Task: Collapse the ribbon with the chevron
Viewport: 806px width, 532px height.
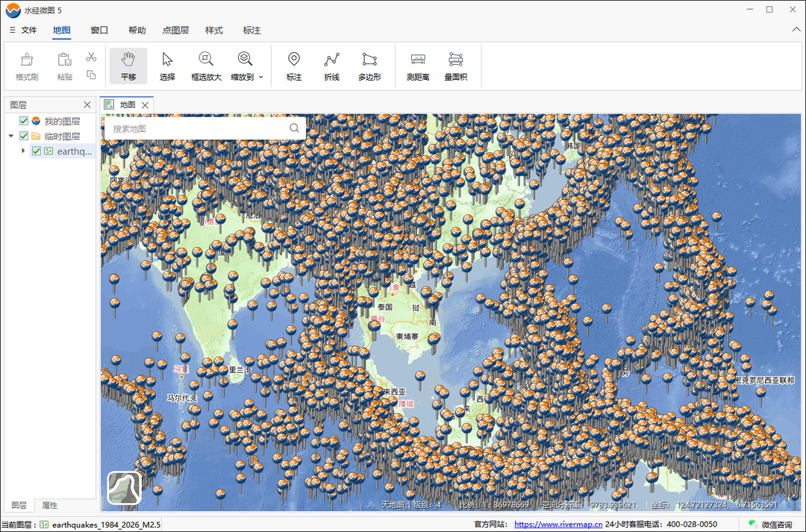Action: [x=796, y=30]
